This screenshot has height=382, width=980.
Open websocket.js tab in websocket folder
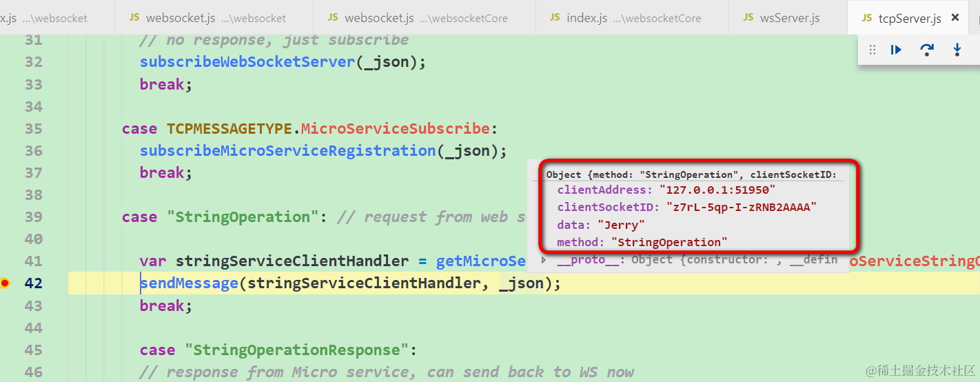214,18
